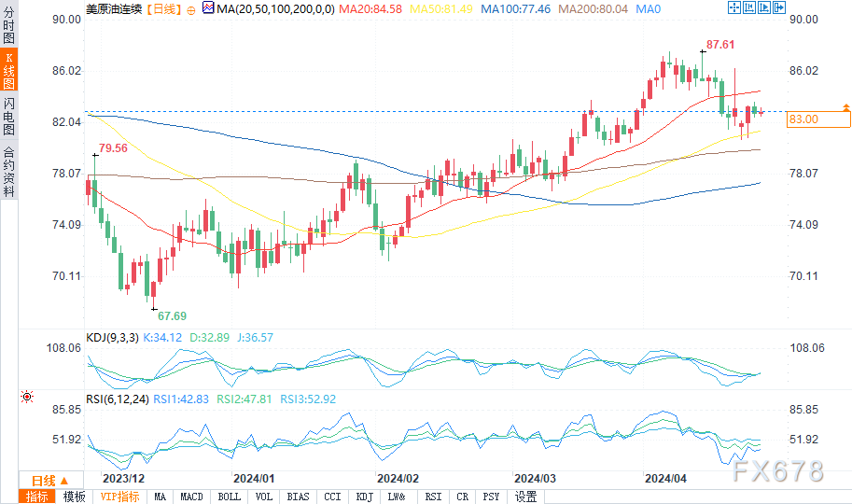852x504 pixels.
Task: Open 设置 in the indicator bar
Action: pyautogui.click(x=525, y=497)
